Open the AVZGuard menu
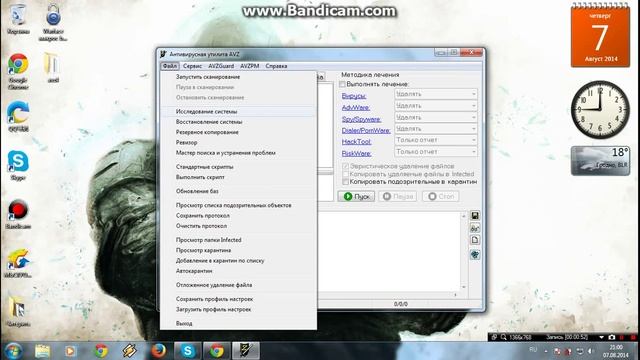The width and height of the screenshot is (640, 360). 221,66
